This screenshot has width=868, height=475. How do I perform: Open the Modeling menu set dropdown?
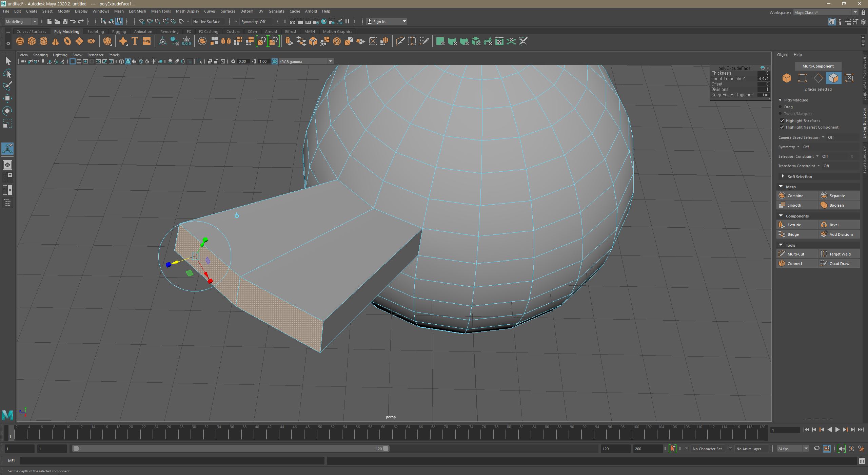click(x=21, y=22)
